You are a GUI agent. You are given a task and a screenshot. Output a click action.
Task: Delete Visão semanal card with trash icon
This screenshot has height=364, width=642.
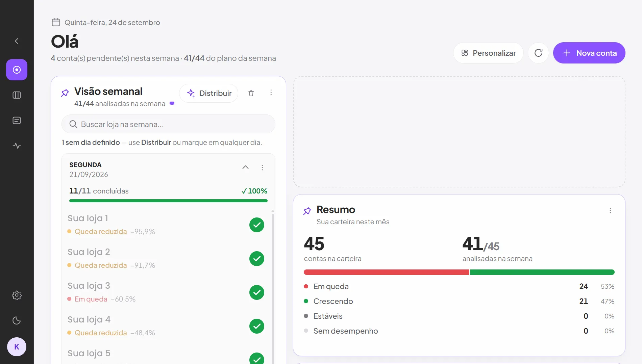(251, 94)
